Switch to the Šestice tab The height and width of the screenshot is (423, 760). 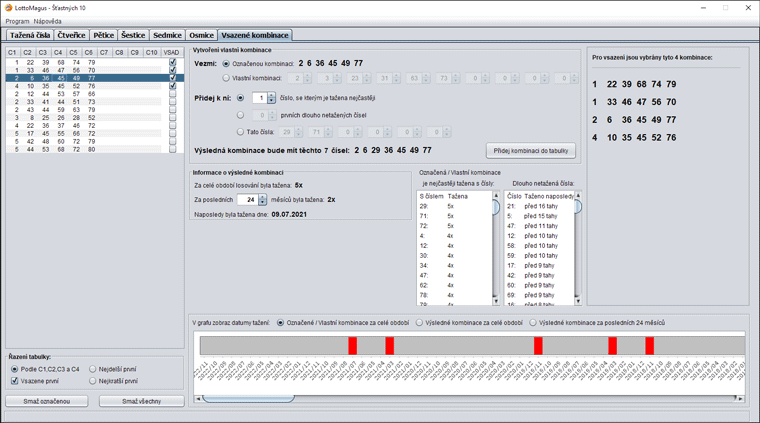point(133,35)
